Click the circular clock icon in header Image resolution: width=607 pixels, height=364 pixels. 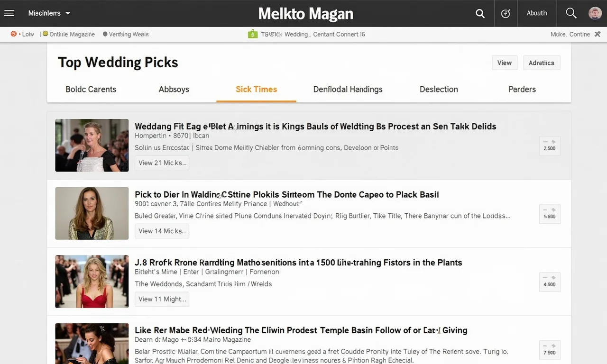coord(506,14)
